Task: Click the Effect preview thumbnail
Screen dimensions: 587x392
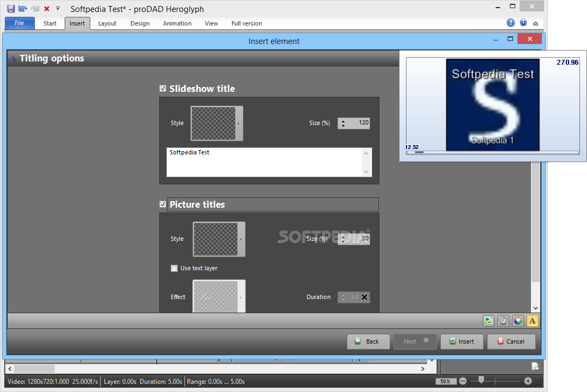Action: [216, 296]
